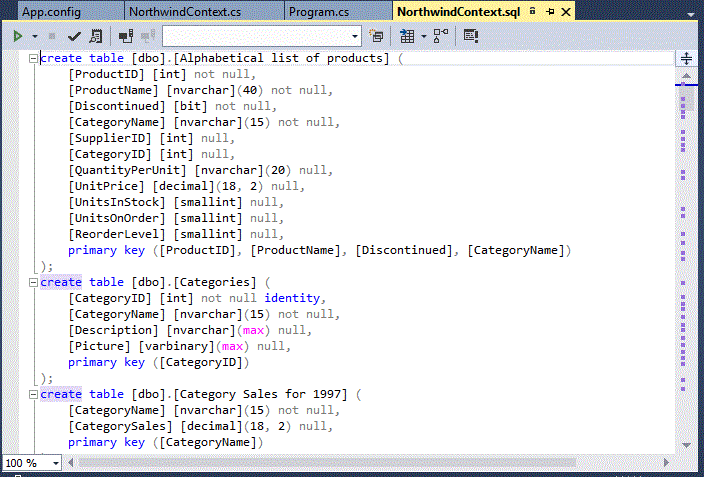The width and height of the screenshot is (704, 477).
Task: Click the [Description] column name
Action: click(113, 331)
